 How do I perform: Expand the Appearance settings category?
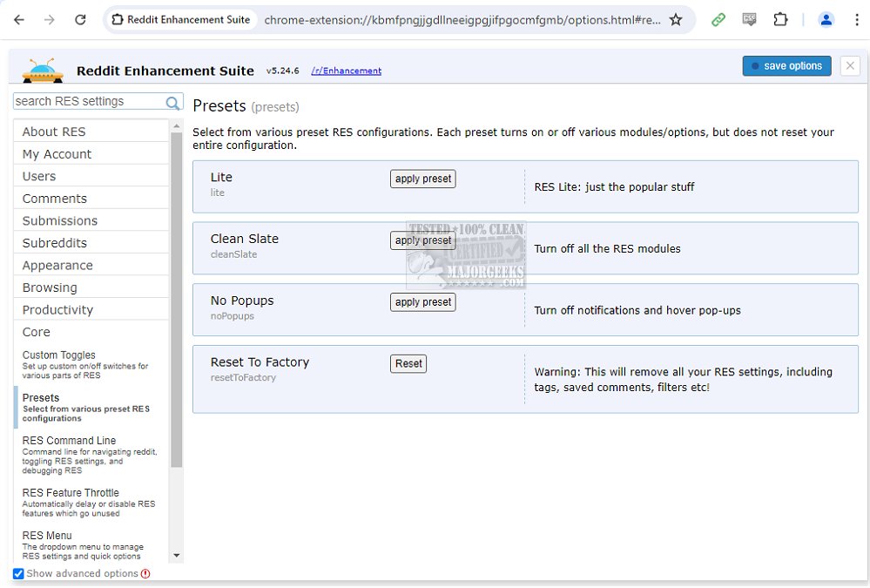[57, 265]
